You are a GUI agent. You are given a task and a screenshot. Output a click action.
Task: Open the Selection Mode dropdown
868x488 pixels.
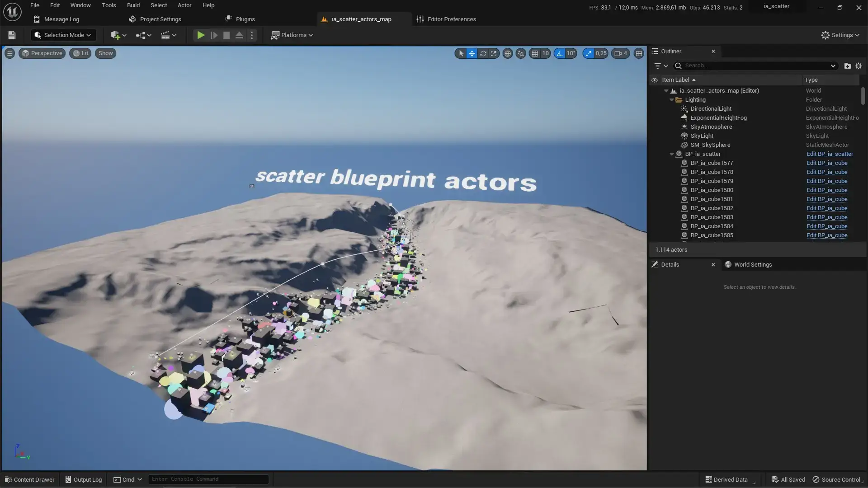pyautogui.click(x=63, y=35)
